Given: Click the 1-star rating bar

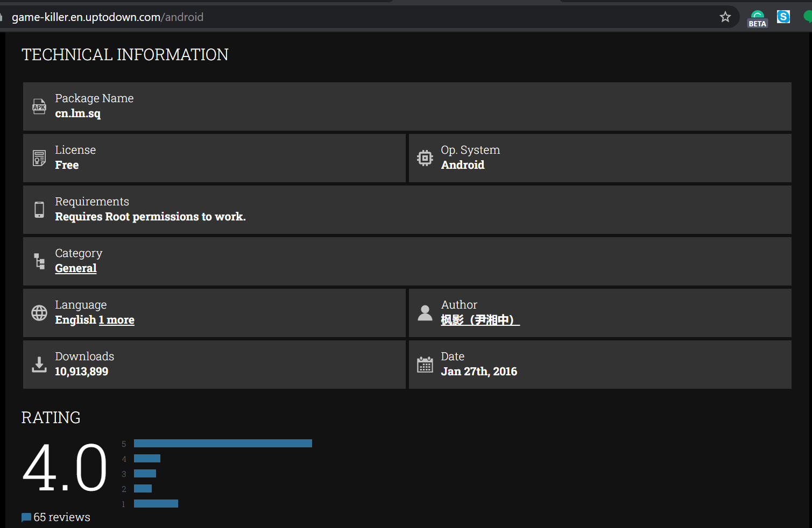Looking at the screenshot, I should click(156, 504).
